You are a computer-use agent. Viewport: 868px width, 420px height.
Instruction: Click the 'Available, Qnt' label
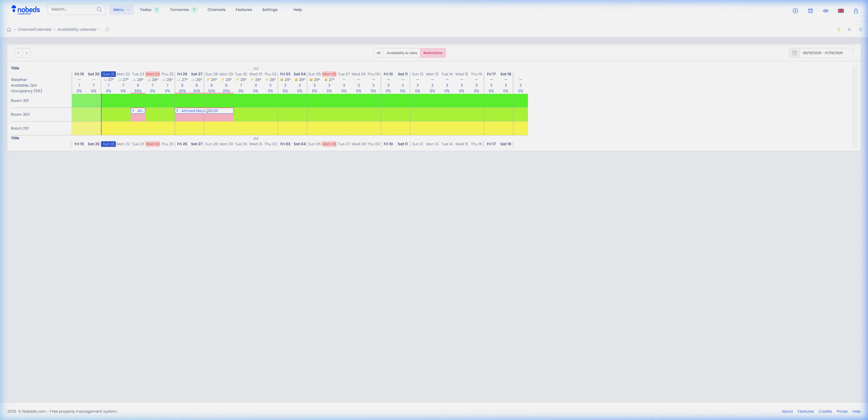(24, 86)
